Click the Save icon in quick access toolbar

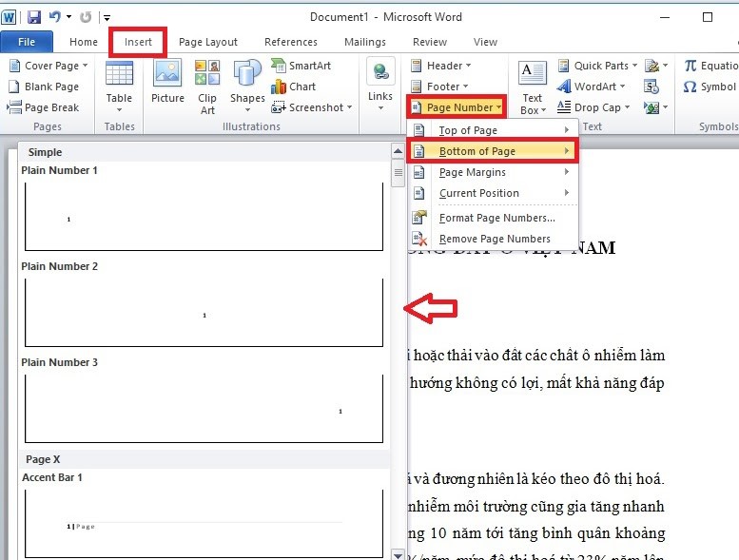pos(34,17)
